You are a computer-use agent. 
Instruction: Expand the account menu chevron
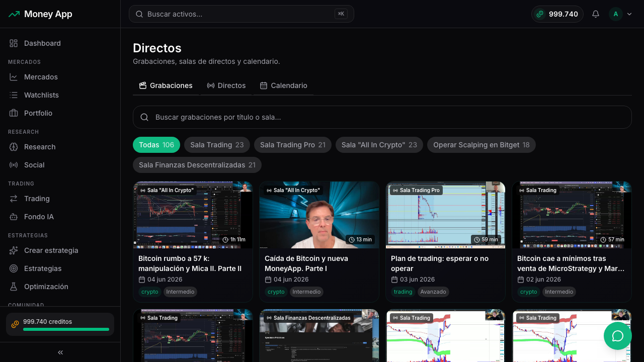[x=629, y=14]
